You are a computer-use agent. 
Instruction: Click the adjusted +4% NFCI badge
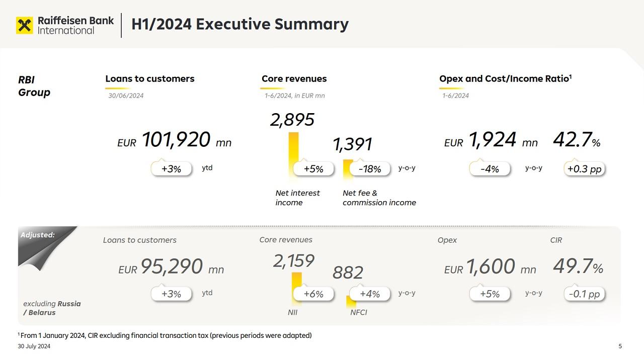370,294
